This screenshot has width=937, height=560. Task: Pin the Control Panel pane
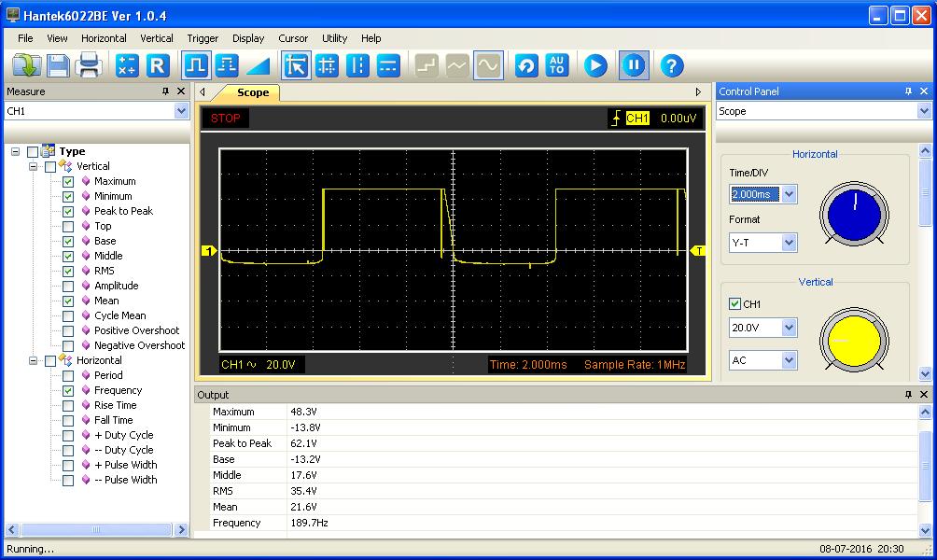908,91
